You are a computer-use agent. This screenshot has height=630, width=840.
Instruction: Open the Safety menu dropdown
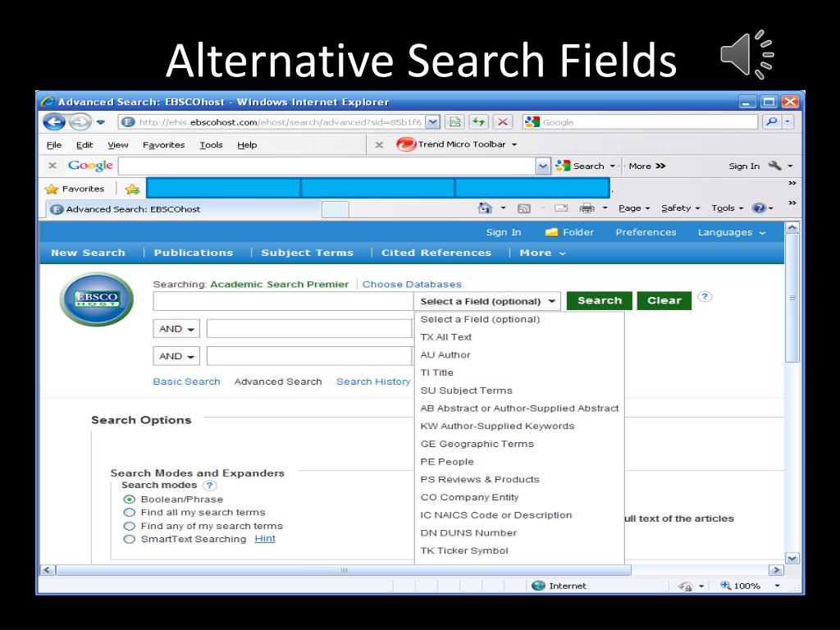tap(680, 208)
